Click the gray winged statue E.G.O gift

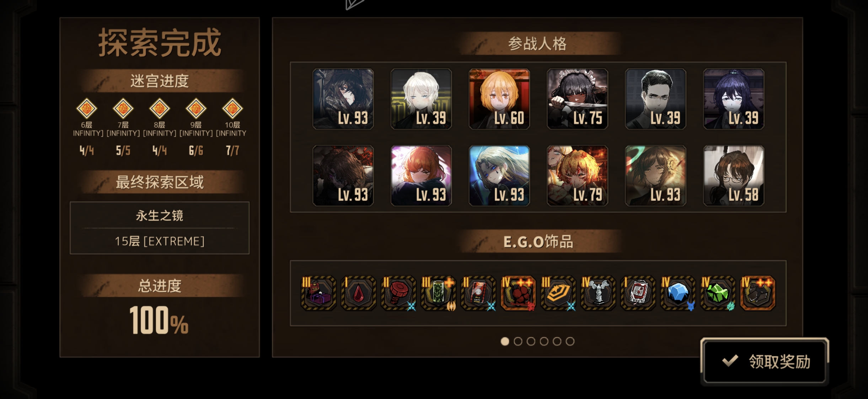click(598, 293)
